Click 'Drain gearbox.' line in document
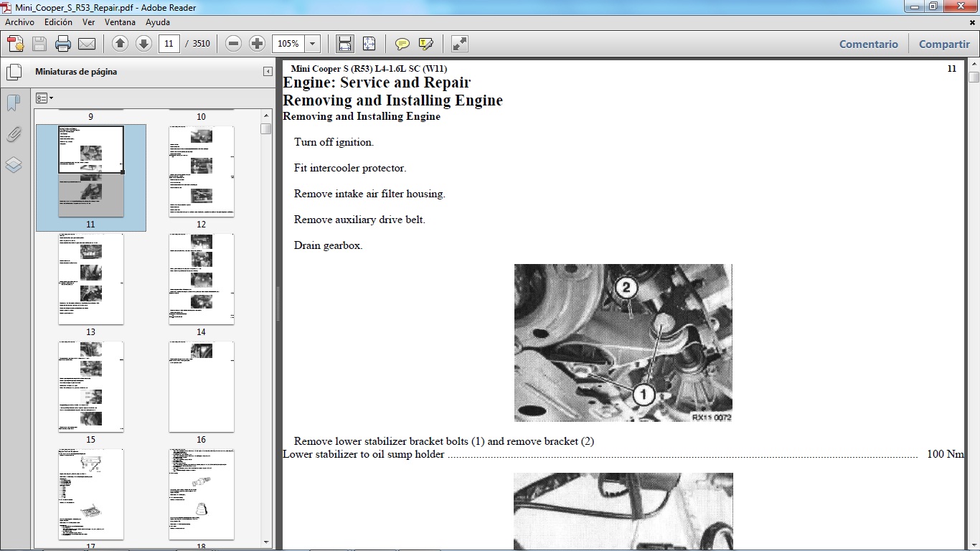This screenshot has width=980, height=551. pos(328,245)
